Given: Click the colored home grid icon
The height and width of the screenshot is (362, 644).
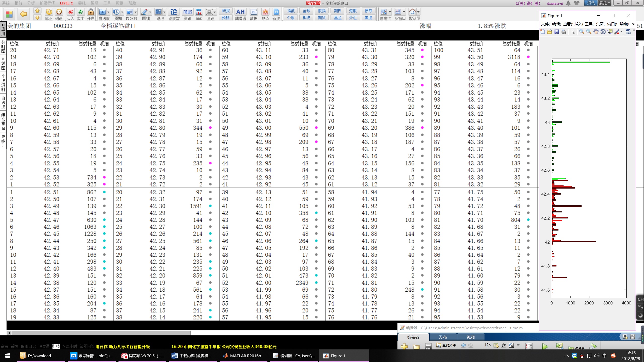Looking at the screenshot, I should coord(9,14).
